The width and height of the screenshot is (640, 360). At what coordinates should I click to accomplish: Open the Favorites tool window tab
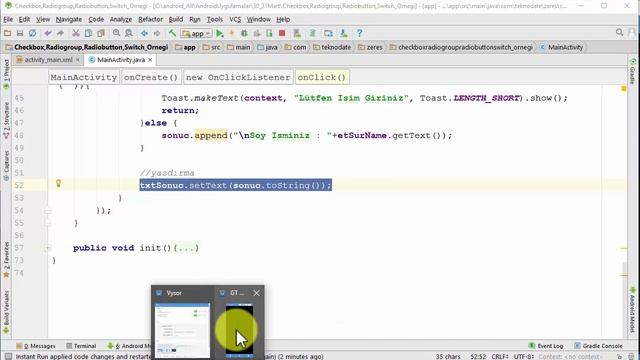pyautogui.click(x=6, y=260)
